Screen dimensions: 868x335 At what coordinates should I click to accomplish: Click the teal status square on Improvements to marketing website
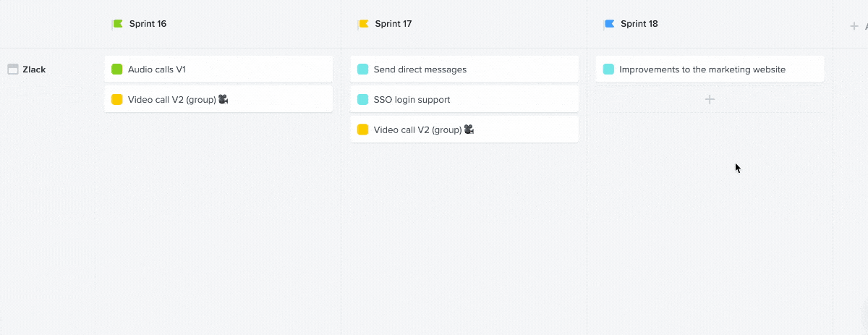click(609, 69)
